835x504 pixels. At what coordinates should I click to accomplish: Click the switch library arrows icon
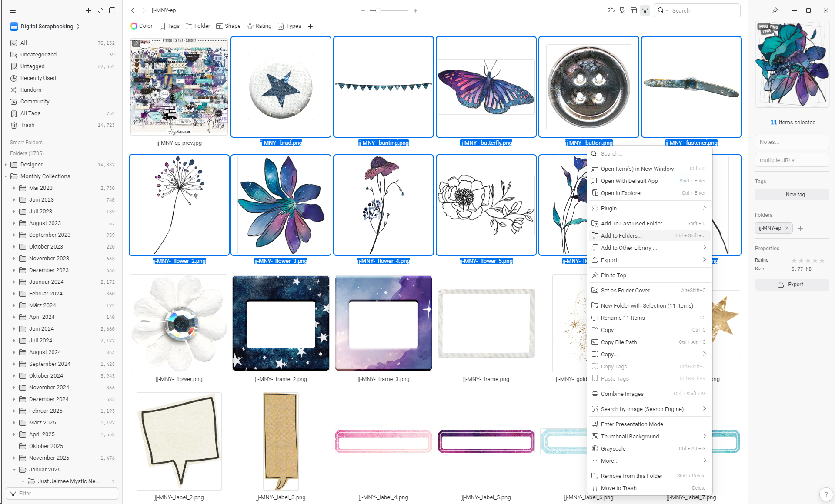(100, 10)
